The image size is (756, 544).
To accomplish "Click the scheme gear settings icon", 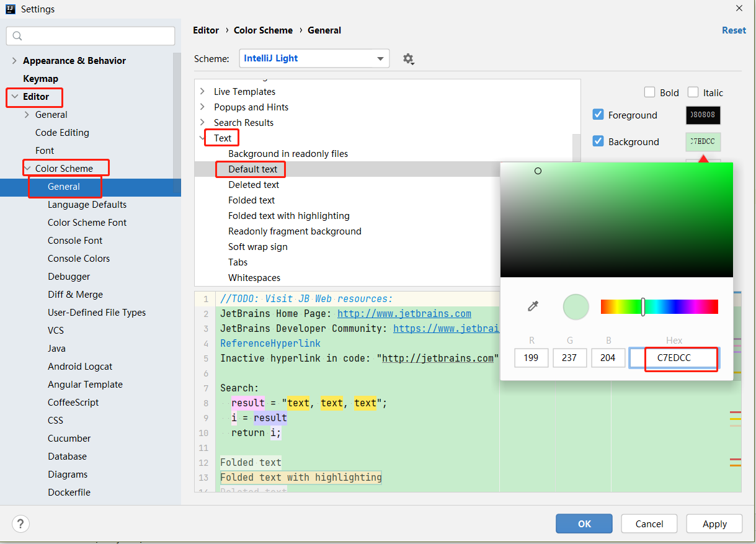I will [407, 59].
